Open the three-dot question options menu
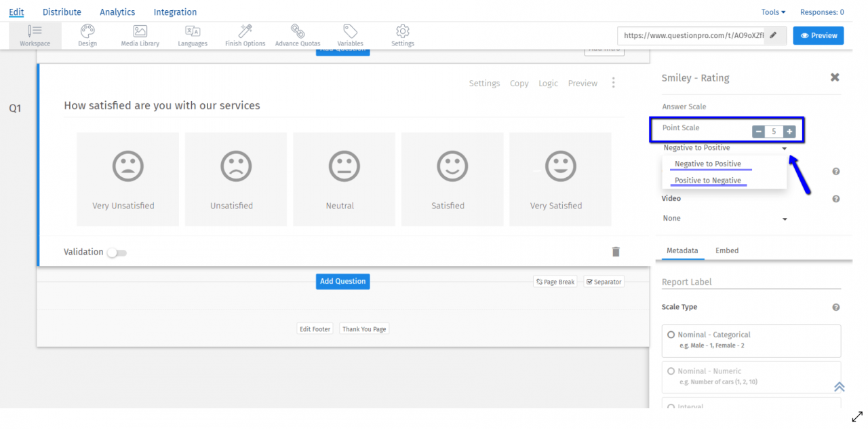 tap(614, 82)
